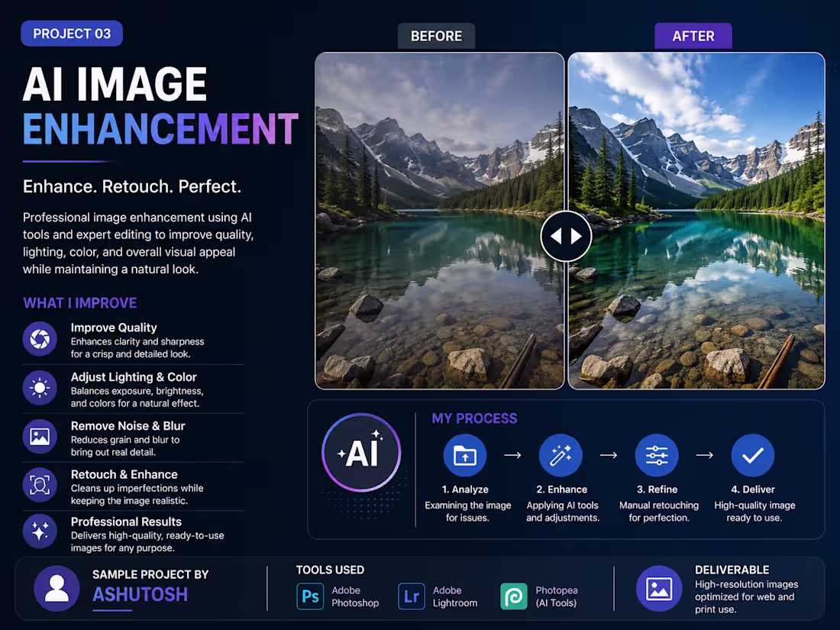Viewport: 840px width, 630px height.
Task: Click the SAMPLE PROJECT BY text
Action: 150,574
